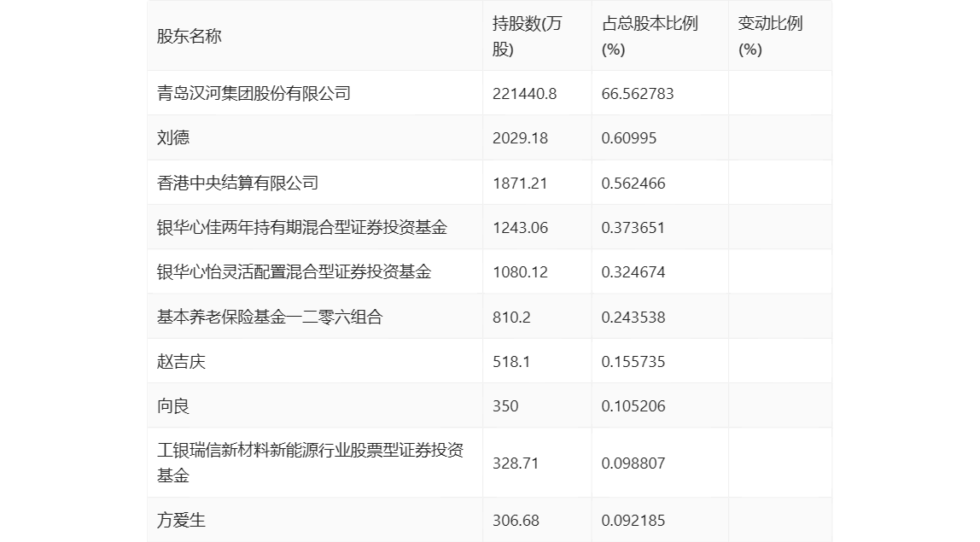Click 工银瑞信新材料新能源行业股票型证券投资基金 entry
The height and width of the screenshot is (542, 980).
click(310, 463)
